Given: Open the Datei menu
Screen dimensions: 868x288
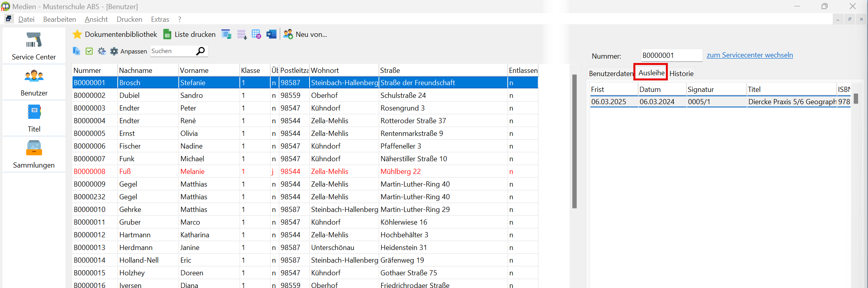Looking at the screenshot, I should pyautogui.click(x=26, y=19).
